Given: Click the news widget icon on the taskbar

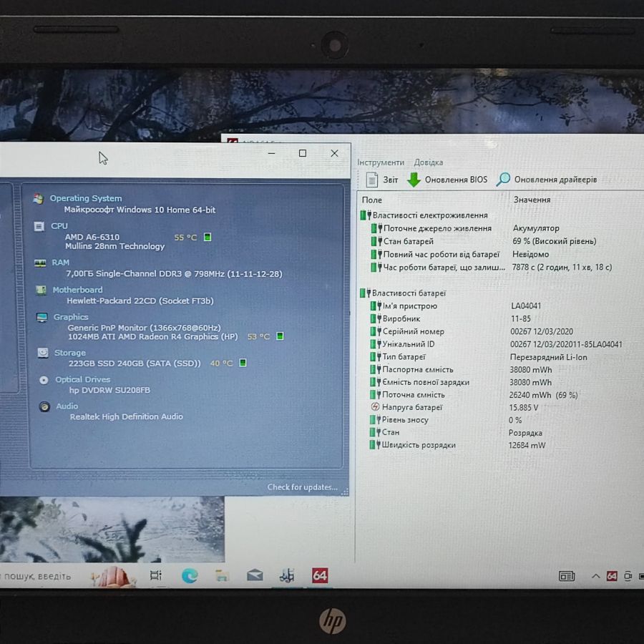Looking at the screenshot, I should point(567,576).
